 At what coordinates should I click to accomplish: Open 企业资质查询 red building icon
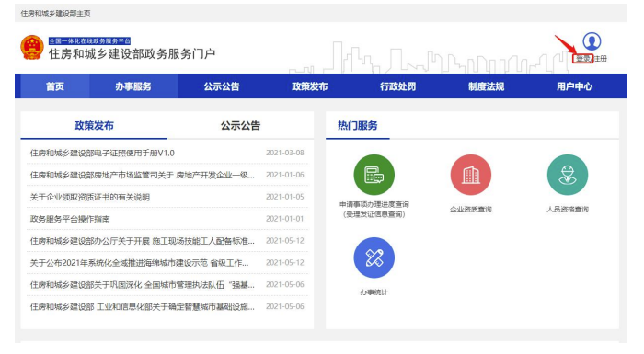(471, 175)
